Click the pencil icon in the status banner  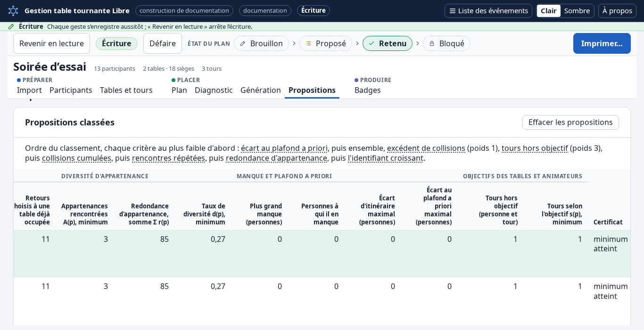point(11,26)
